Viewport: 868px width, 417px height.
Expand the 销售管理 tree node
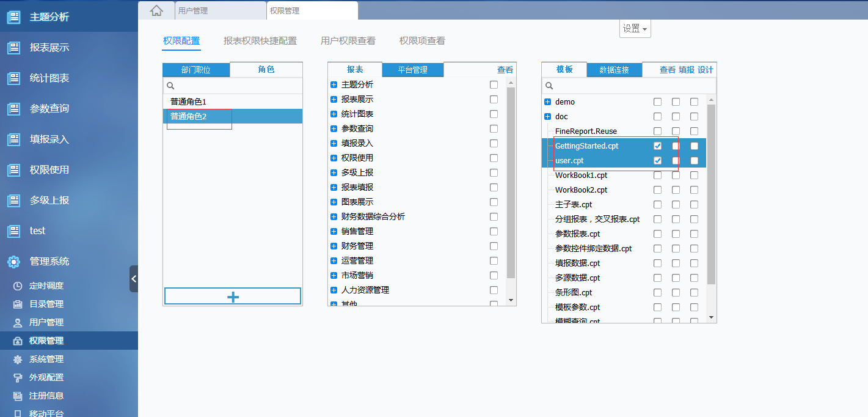[x=334, y=231]
